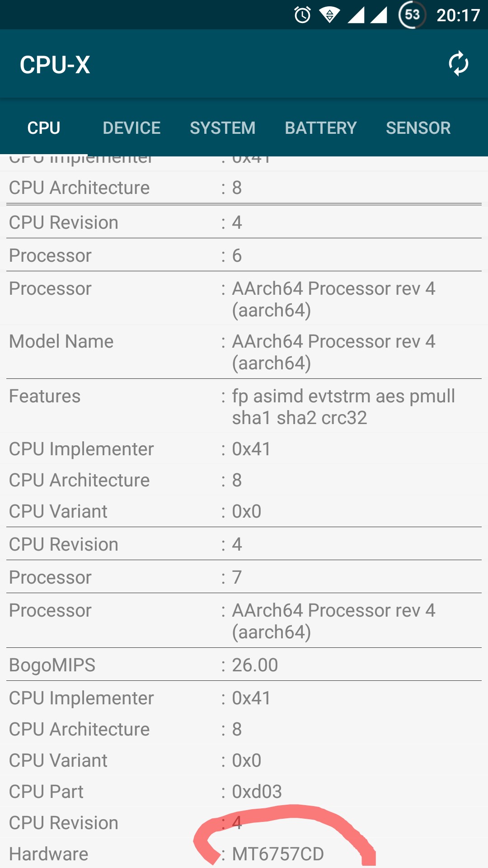
Task: Tap the refresh icon in the app bar
Action: [458, 64]
